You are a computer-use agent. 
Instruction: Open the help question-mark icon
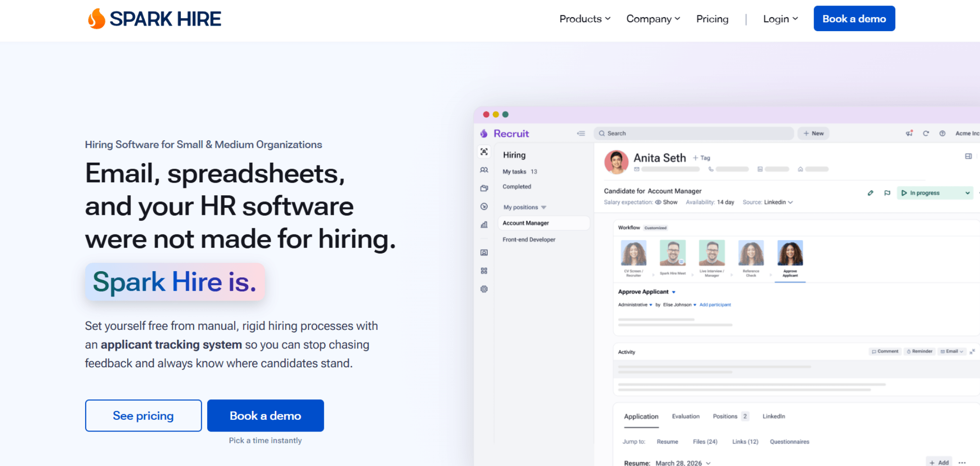tap(942, 133)
